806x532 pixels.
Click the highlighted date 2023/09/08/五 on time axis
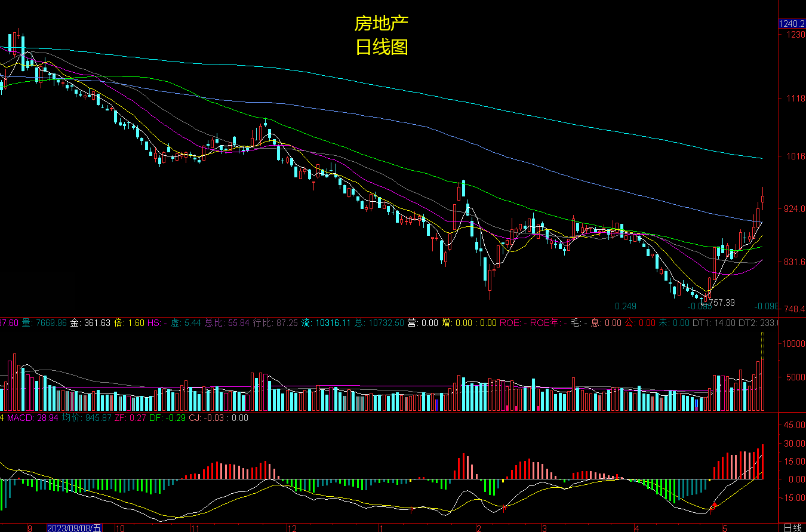pyautogui.click(x=75, y=528)
